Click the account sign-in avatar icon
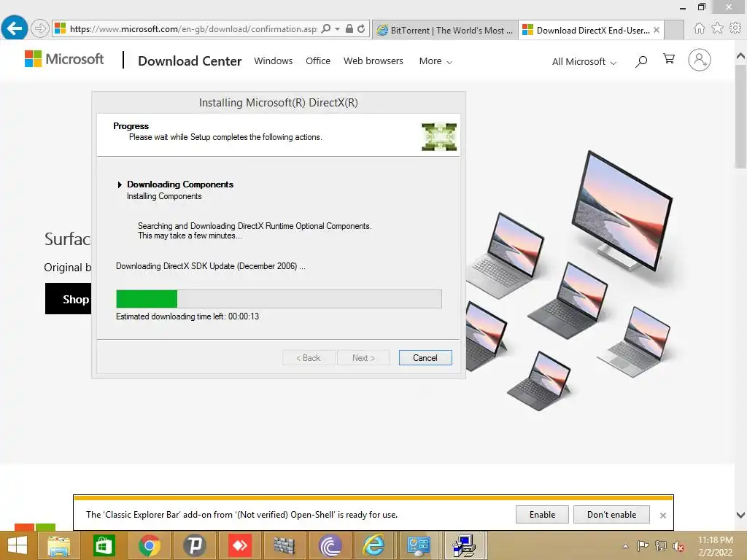Viewport: 747px width, 560px height. [x=700, y=60]
